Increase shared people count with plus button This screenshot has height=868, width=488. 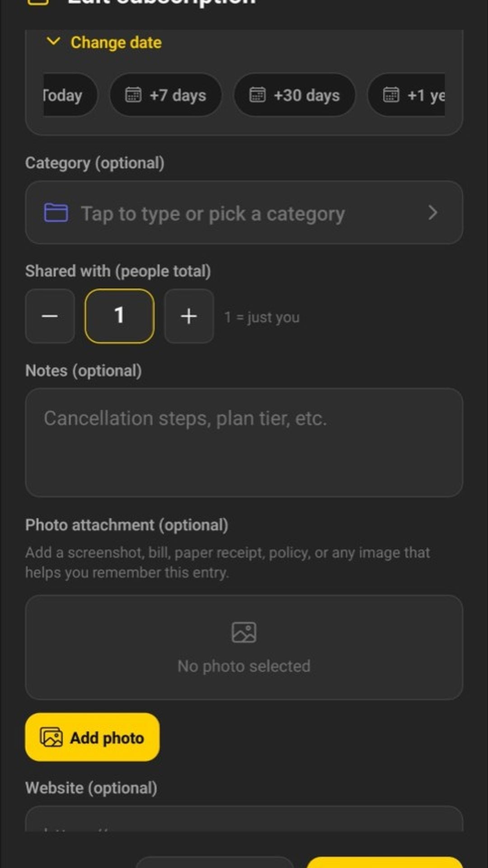189,316
